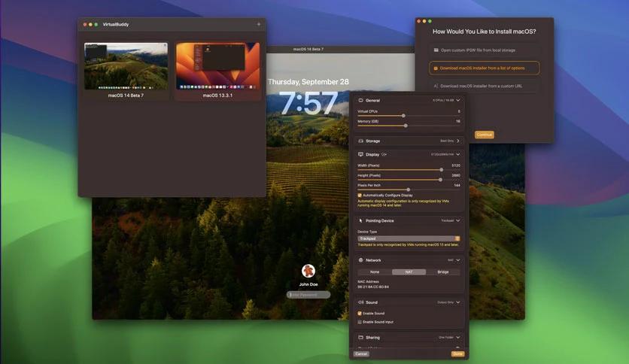The image size is (629, 364).
Task: Uncheck the Enable Sound checkbox
Action: click(360, 314)
